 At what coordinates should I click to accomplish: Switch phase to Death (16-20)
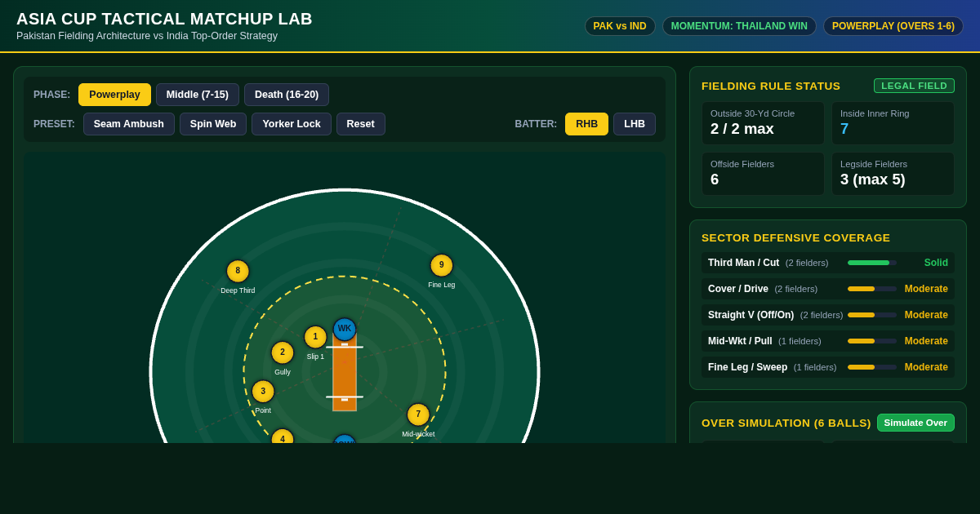(x=287, y=95)
